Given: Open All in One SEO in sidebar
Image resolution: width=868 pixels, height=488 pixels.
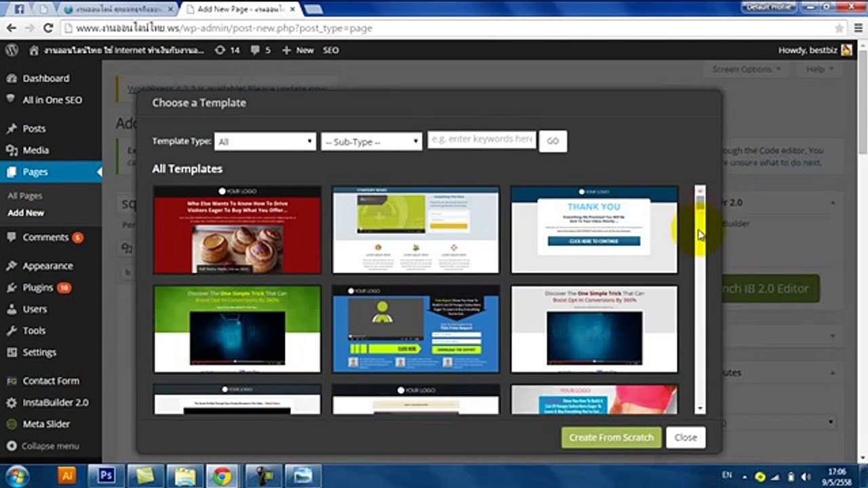Looking at the screenshot, I should (x=51, y=100).
